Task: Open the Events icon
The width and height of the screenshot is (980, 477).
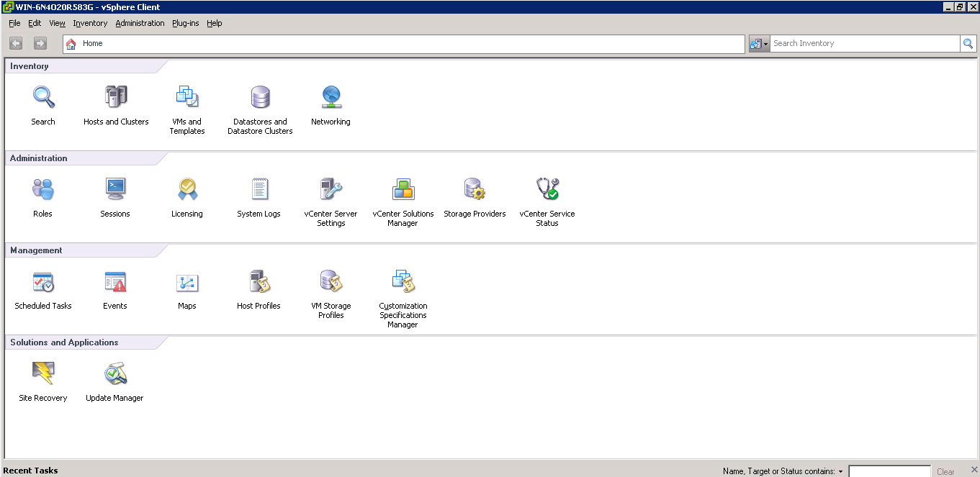Action: coord(115,281)
